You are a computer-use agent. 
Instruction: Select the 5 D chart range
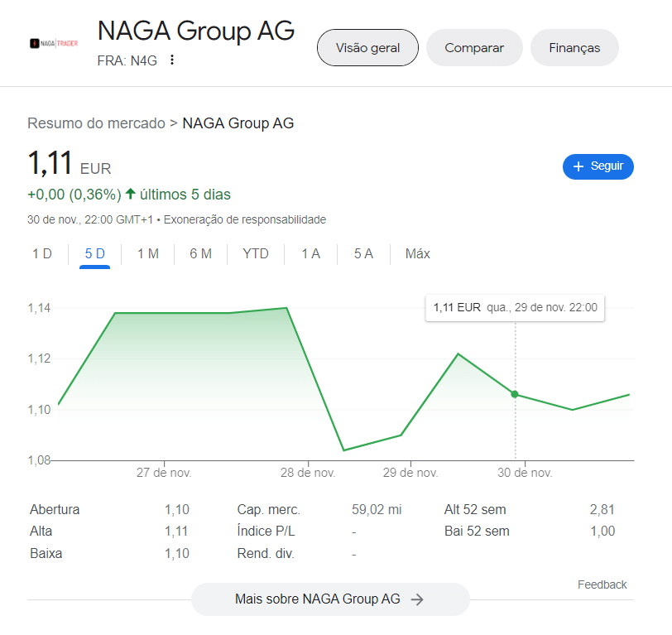(x=94, y=254)
